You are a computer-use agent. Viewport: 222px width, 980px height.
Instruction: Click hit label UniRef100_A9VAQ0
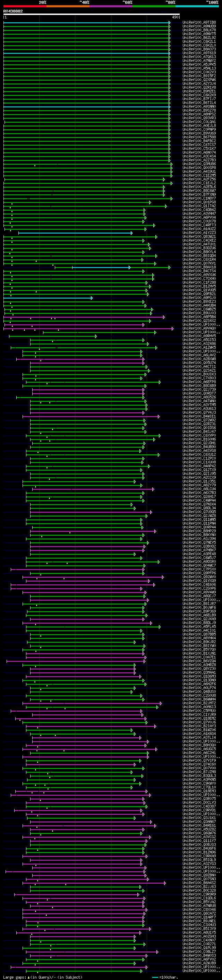tap(199, 328)
